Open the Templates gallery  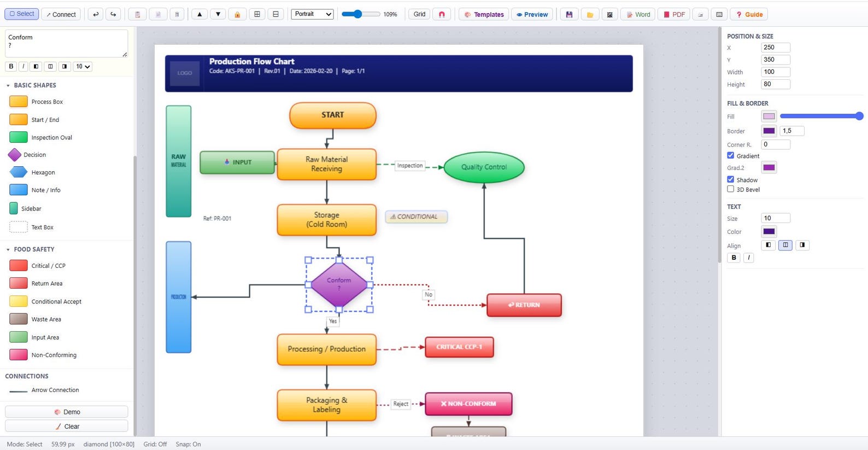(484, 14)
